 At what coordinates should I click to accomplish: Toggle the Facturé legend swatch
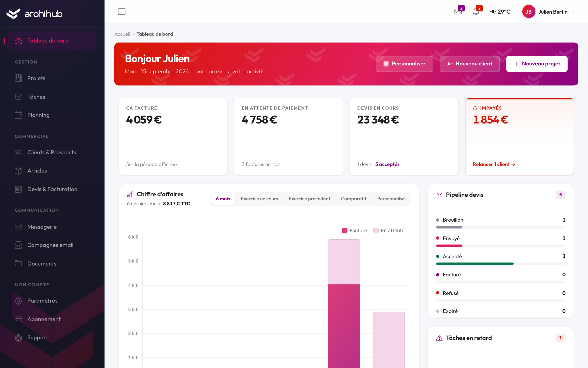pyautogui.click(x=345, y=231)
